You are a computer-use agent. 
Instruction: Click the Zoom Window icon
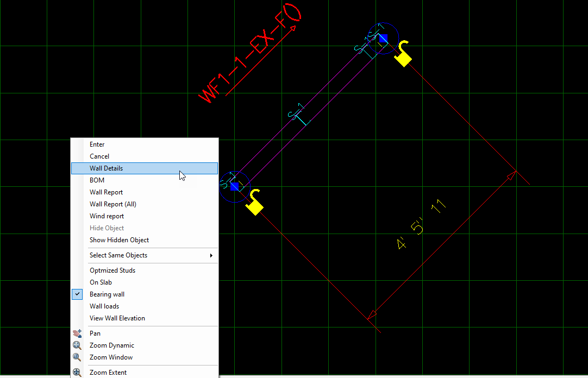(x=77, y=357)
